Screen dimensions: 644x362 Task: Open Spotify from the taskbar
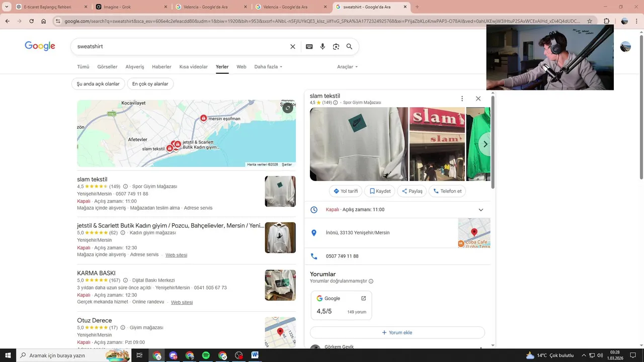coord(206,355)
